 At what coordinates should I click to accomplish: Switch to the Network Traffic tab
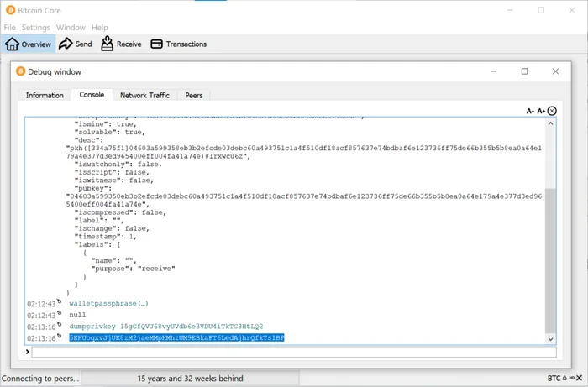(x=144, y=95)
